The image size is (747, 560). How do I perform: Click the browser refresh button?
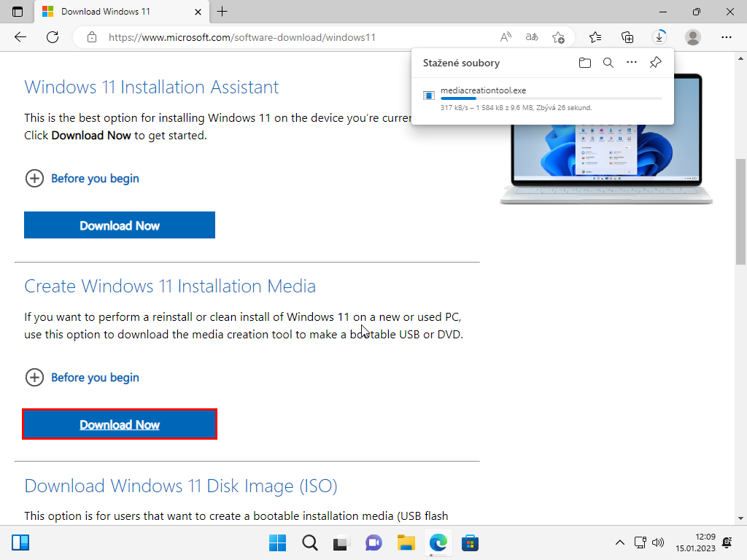(53, 37)
